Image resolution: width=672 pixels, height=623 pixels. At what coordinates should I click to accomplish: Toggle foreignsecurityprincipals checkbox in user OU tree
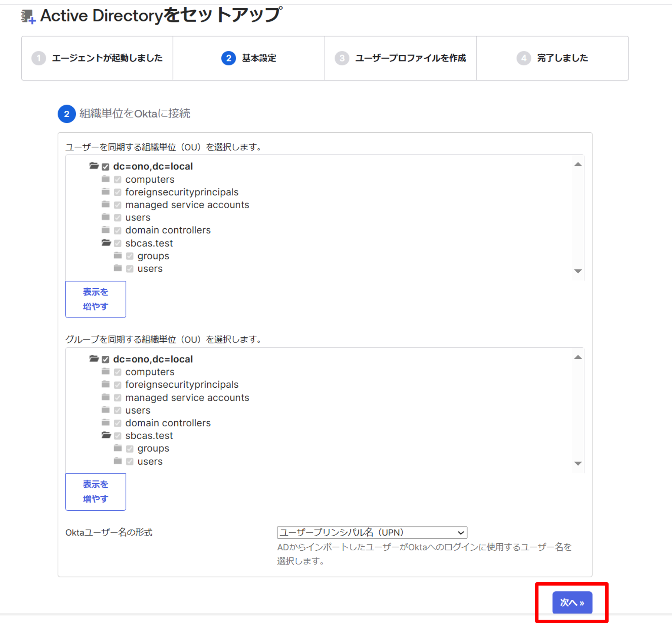click(x=118, y=192)
